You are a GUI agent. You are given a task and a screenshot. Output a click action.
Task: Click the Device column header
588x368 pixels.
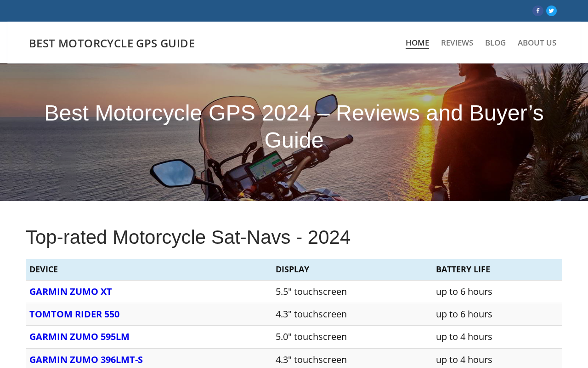click(44, 269)
